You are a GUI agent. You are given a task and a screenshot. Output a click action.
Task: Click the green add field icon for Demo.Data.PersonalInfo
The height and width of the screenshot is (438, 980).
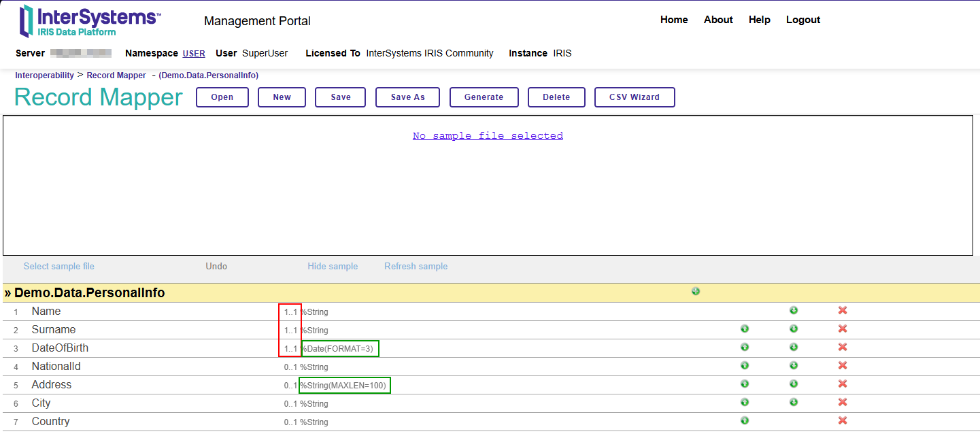tap(695, 292)
